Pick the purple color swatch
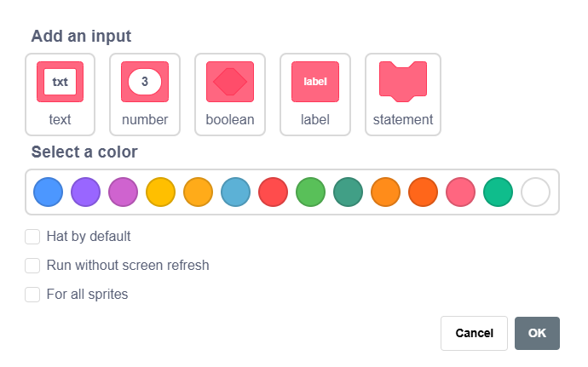The image size is (588, 367). point(86,192)
